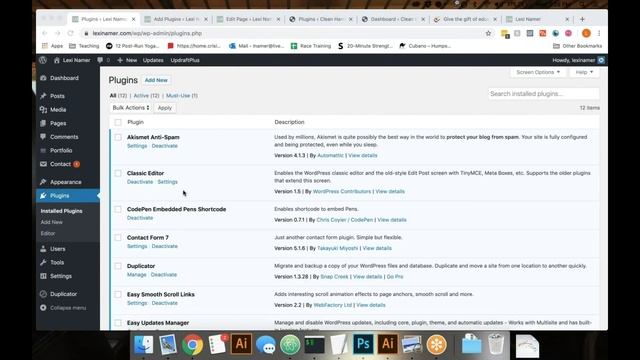Expand the Help dropdown
Image resolution: width=640 pixels, height=360 pixels.
(x=584, y=72)
